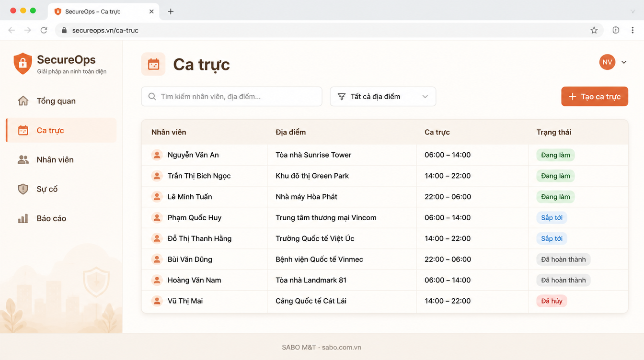Click Sắp tới badge for Phạm Quốc Huy

coord(552,218)
